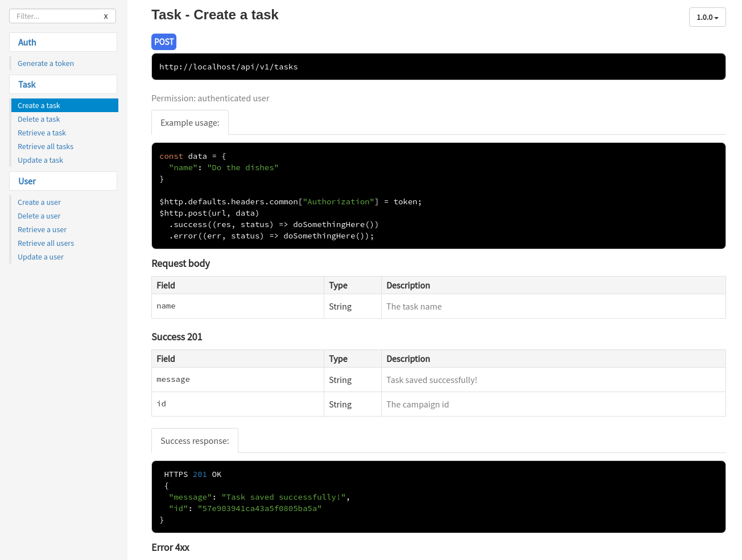
Task: Click the "Do the dishes" code line
Action: click(224, 167)
